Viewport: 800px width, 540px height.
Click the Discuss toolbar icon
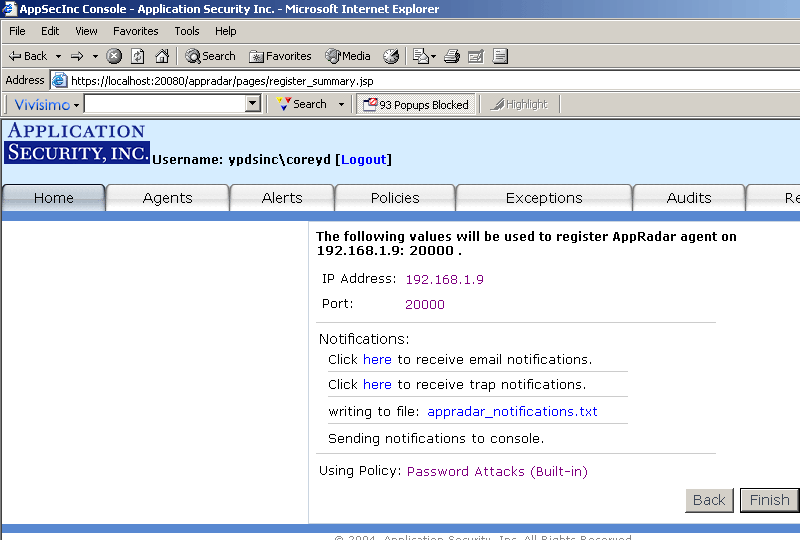point(500,56)
